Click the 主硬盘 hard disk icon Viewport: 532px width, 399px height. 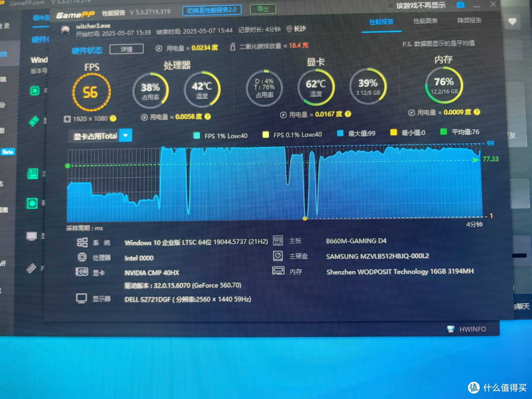(x=278, y=256)
